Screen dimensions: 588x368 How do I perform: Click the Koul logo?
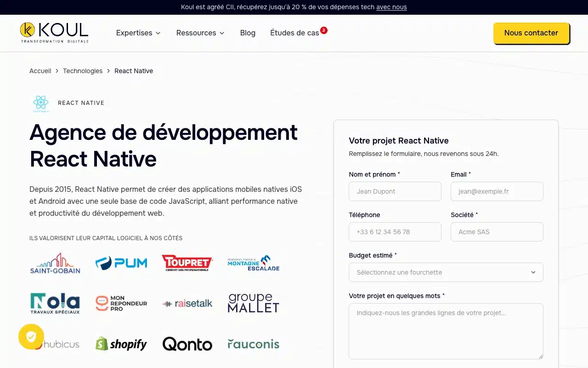54,33
